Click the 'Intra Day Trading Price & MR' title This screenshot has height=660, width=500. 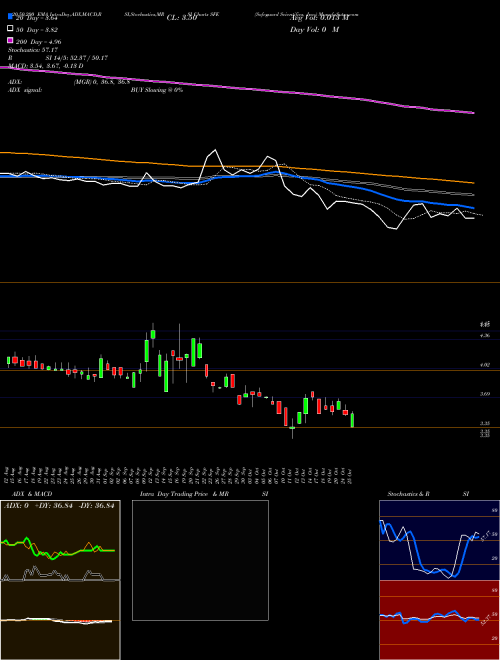184,494
